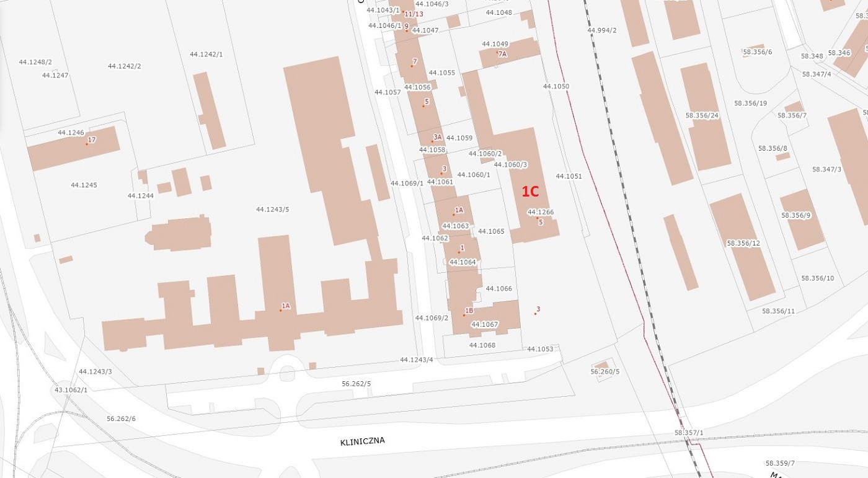
Task: Select the KLINICZNA street name label
Action: point(363,442)
